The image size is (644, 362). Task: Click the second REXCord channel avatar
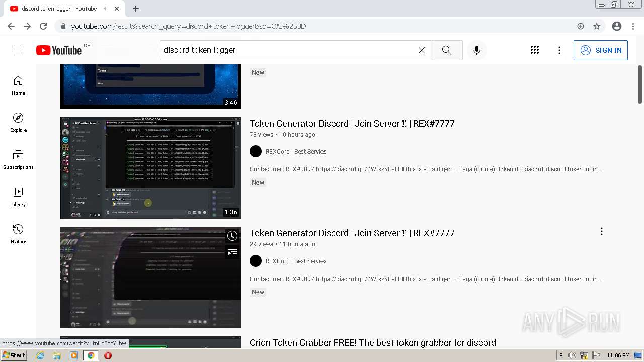(256, 261)
